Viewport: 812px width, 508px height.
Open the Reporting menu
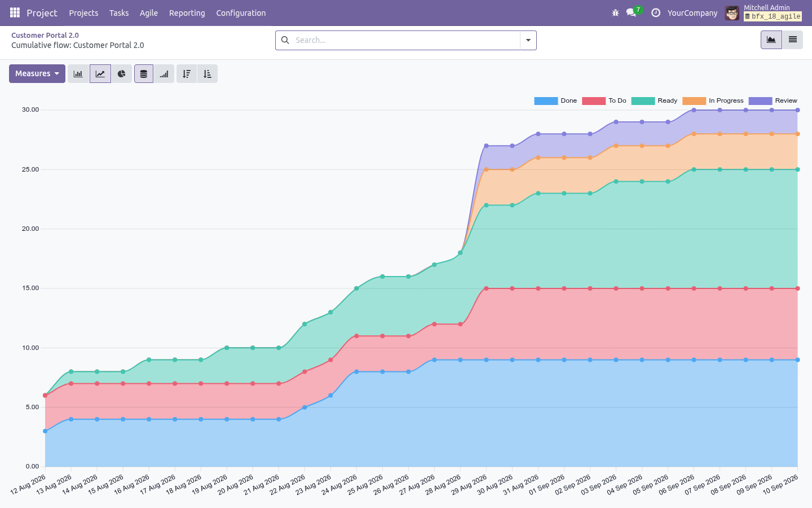187,13
